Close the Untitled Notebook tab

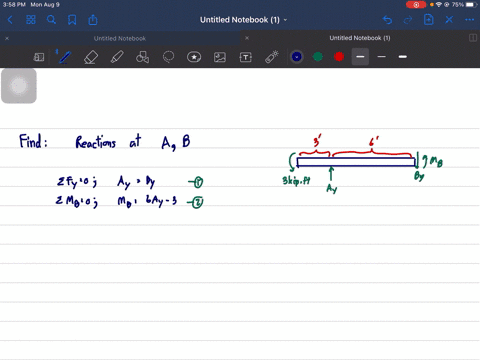[7, 38]
